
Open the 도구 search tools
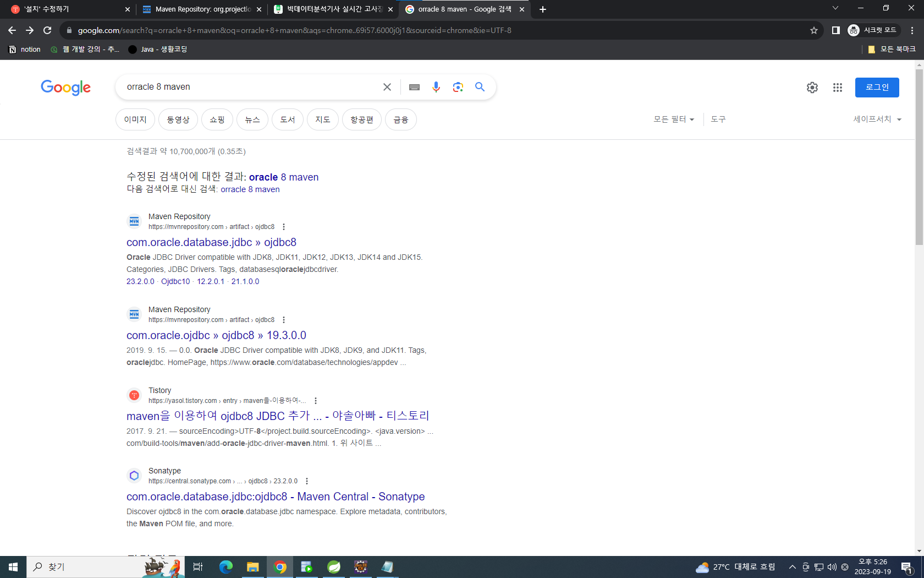(x=718, y=119)
